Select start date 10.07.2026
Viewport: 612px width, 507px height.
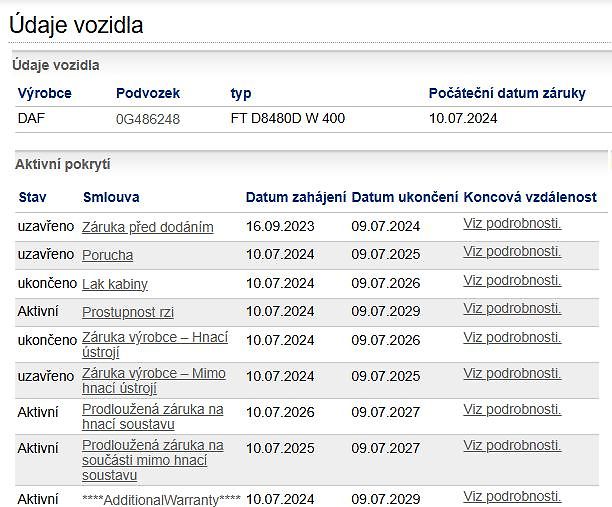[x=280, y=412]
